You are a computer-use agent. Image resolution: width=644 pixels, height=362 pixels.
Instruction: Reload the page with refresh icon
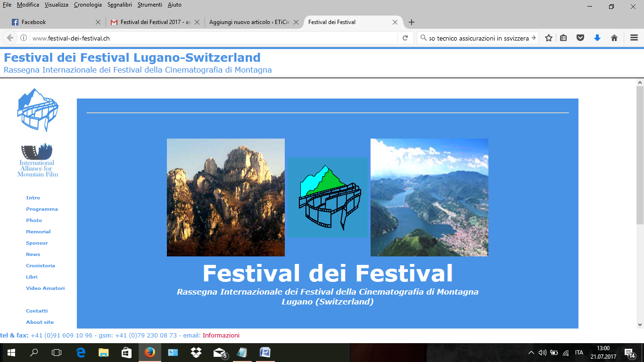pyautogui.click(x=405, y=38)
